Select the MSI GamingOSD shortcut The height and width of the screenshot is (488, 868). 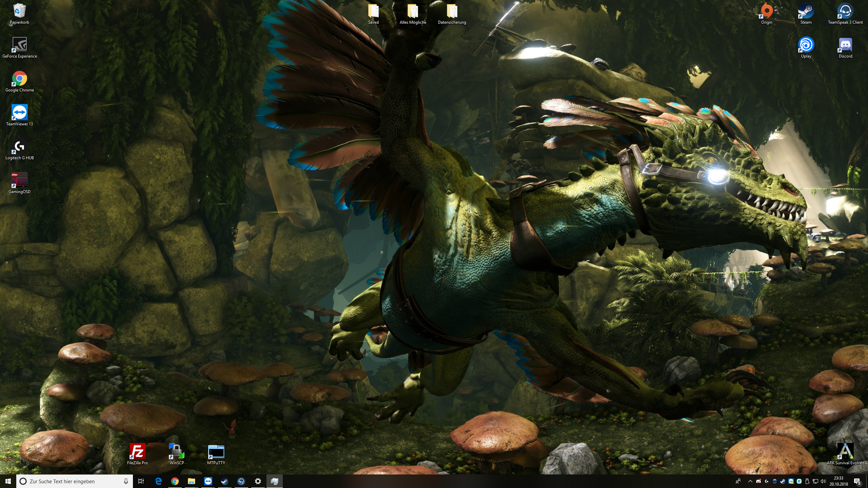coord(20,181)
